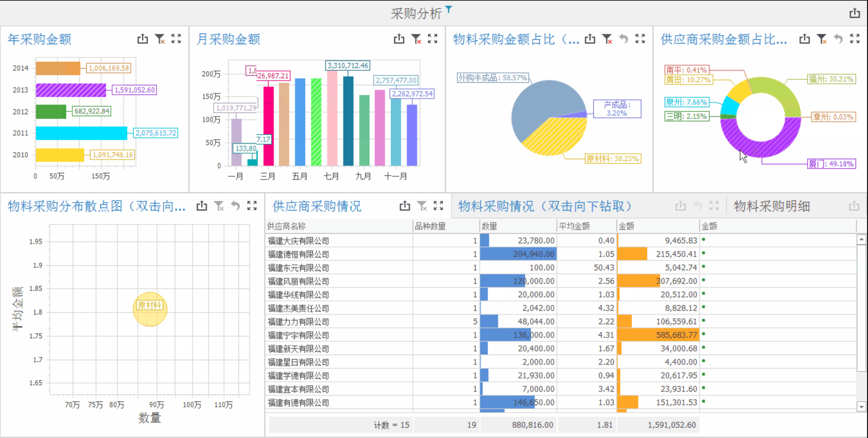868x438 pixels.
Task: Clear the filter on 年采购金额 panel
Action: [160, 39]
